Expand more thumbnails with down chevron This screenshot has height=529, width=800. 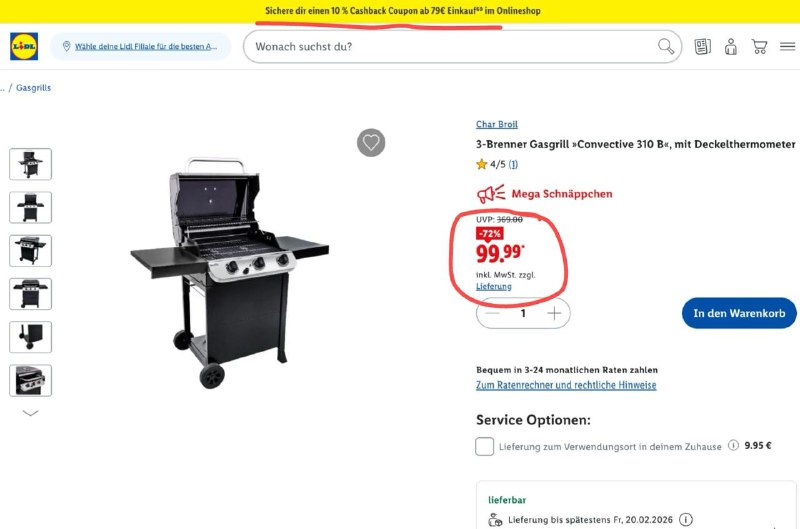coord(31,413)
